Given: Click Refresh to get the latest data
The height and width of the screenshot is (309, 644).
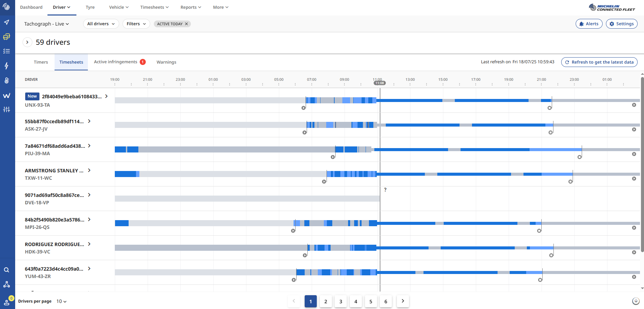Looking at the screenshot, I should (599, 62).
